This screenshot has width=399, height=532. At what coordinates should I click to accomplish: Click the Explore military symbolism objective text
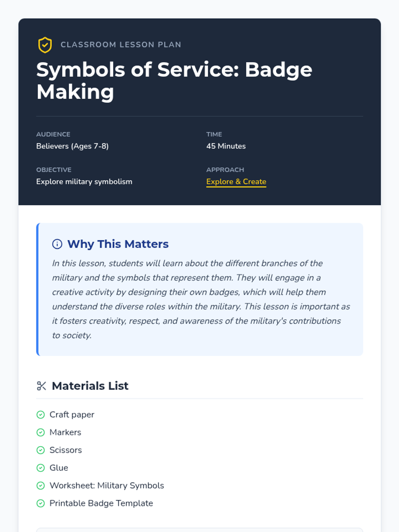pyautogui.click(x=84, y=182)
